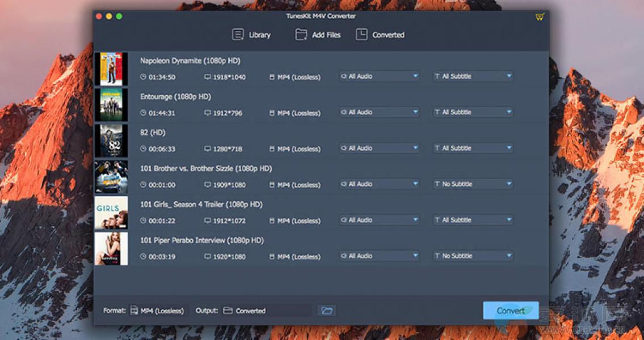Select the Girls Season 4 Trailer thumbnail
This screenshot has width=644, height=340.
(x=111, y=213)
